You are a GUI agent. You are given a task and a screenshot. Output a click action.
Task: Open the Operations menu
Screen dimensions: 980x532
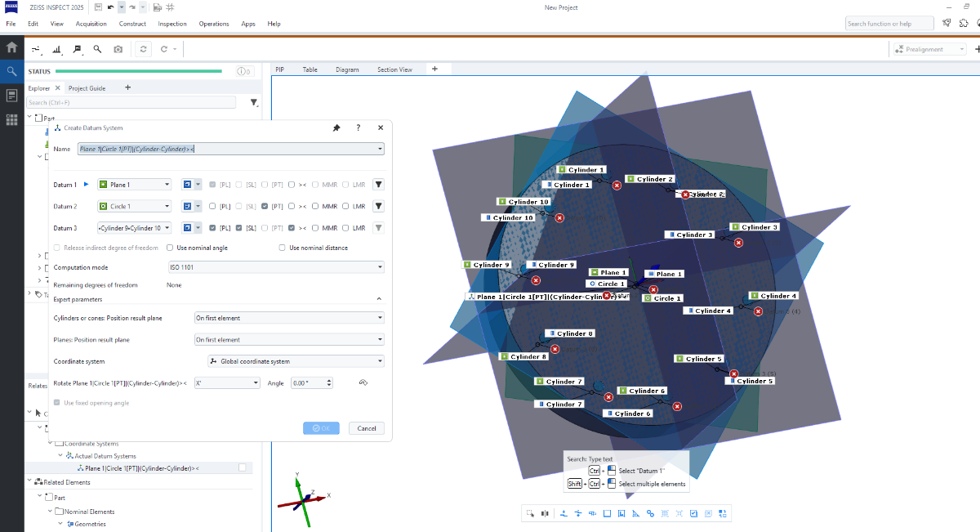coord(214,24)
